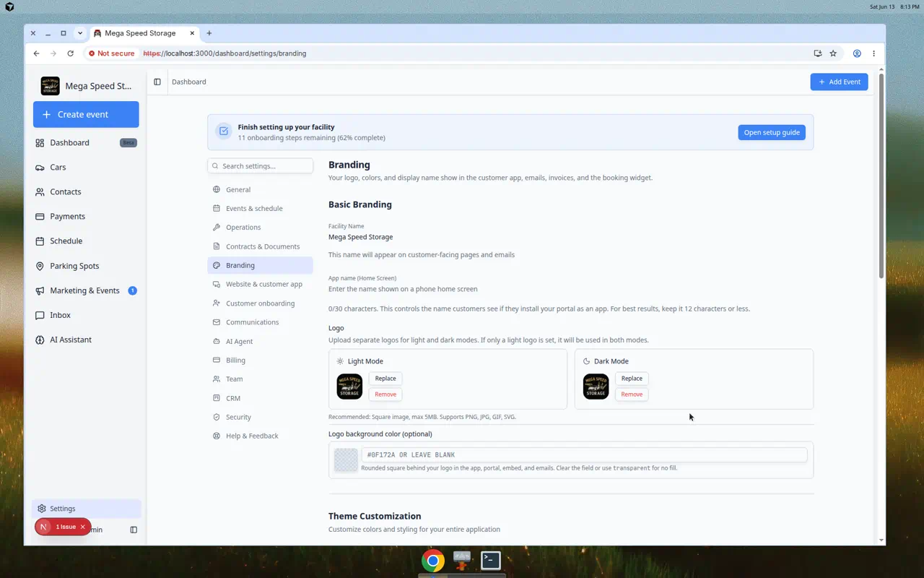Click the onboarding checklist icon in banner
The height and width of the screenshot is (578, 924).
[224, 131]
